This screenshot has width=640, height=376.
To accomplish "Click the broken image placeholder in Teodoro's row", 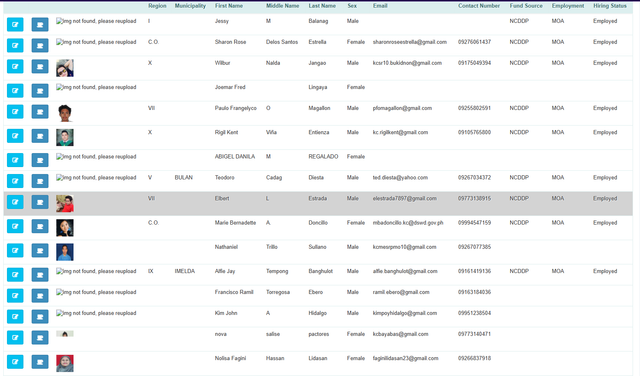I will tap(96, 178).
